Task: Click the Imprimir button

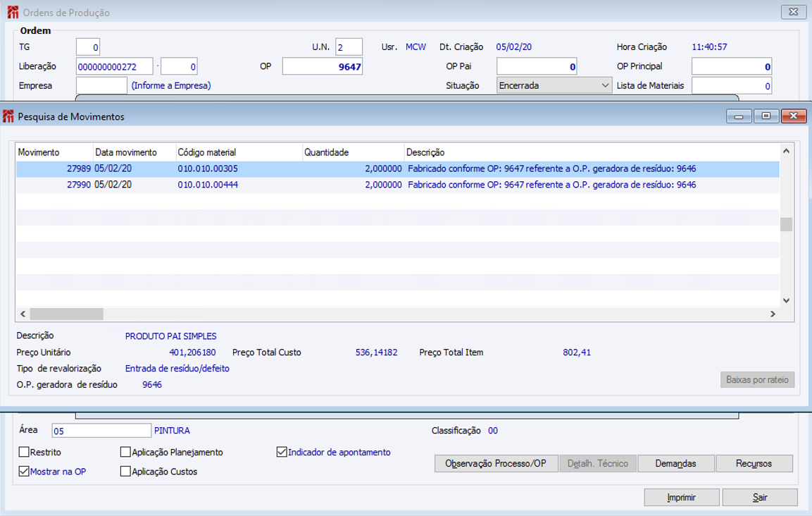Action: pyautogui.click(x=681, y=498)
